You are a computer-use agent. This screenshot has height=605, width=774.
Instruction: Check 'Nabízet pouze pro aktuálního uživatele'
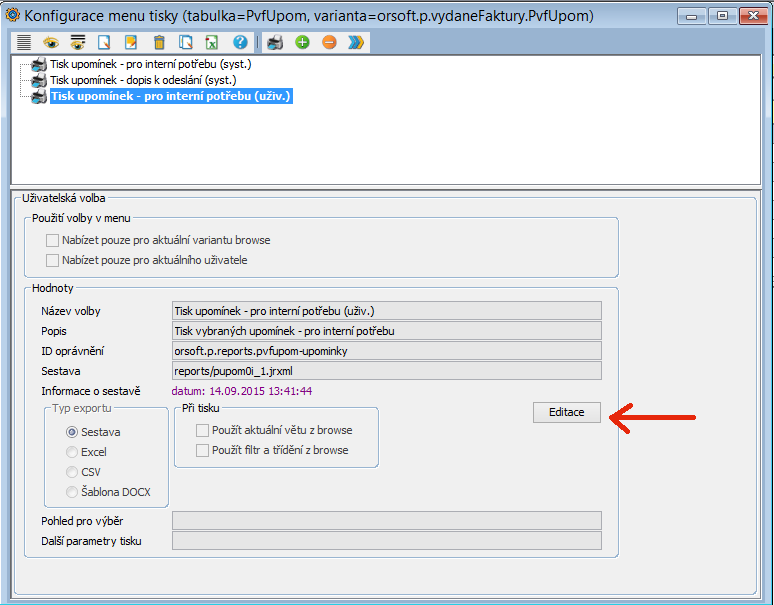tap(53, 260)
